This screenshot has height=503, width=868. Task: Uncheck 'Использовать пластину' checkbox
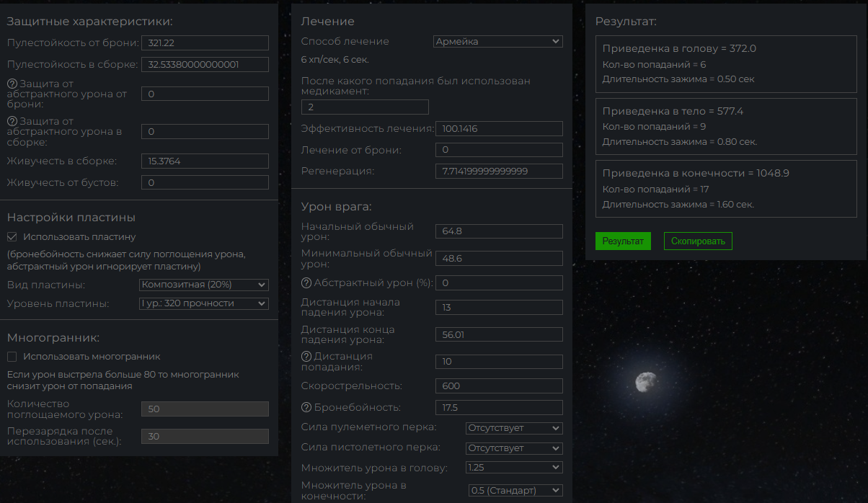(12, 236)
